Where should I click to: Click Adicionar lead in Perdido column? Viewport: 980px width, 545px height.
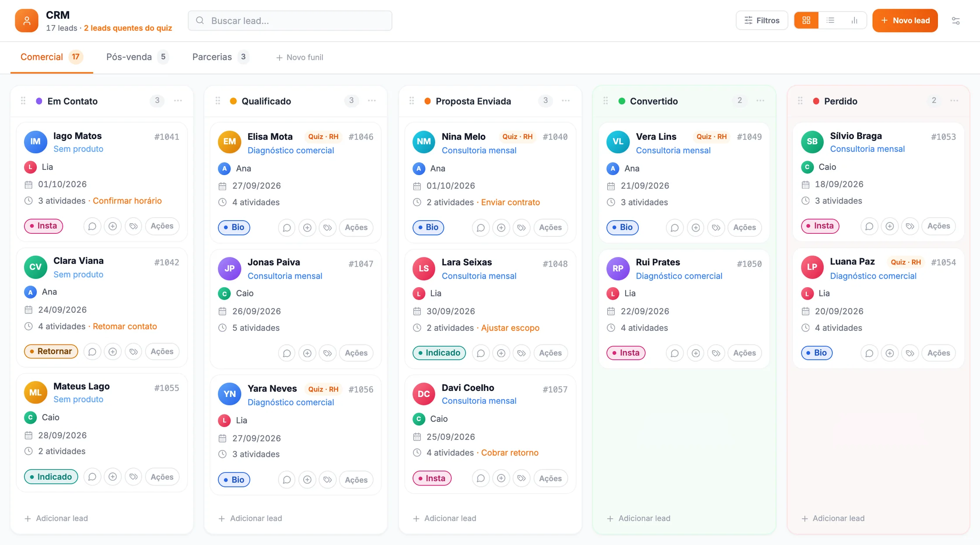(x=833, y=518)
